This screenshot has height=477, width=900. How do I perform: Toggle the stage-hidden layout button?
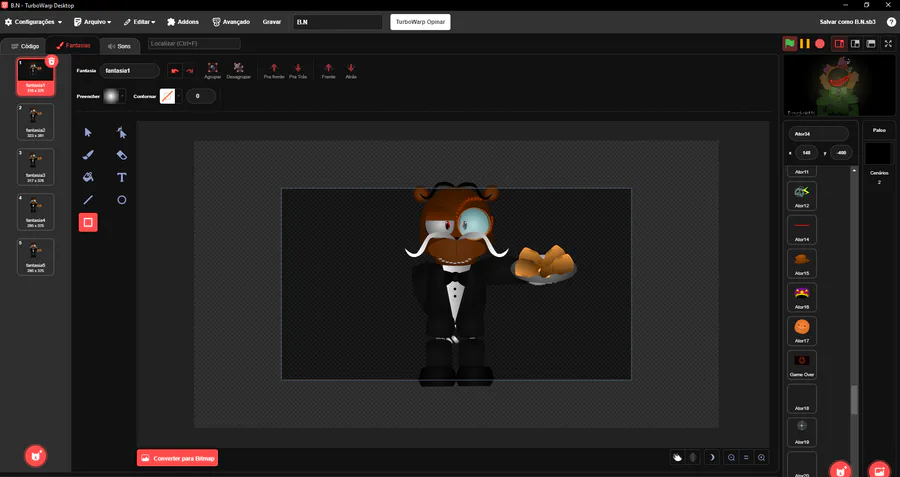tap(871, 44)
